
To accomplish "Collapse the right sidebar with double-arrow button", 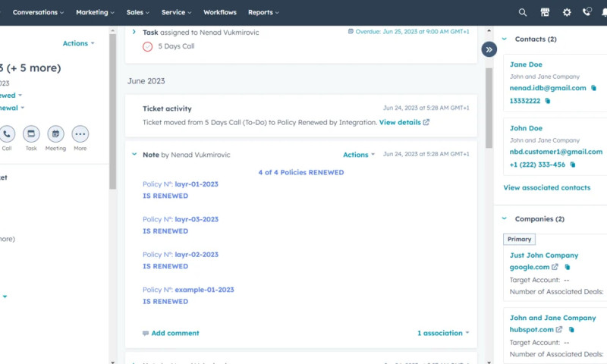I will pos(489,49).
